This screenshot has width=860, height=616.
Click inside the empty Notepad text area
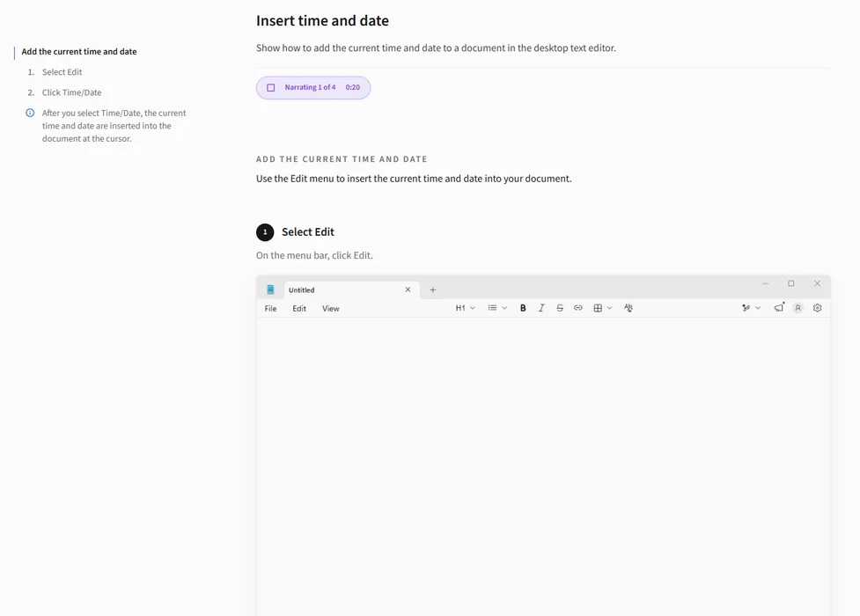(x=543, y=466)
